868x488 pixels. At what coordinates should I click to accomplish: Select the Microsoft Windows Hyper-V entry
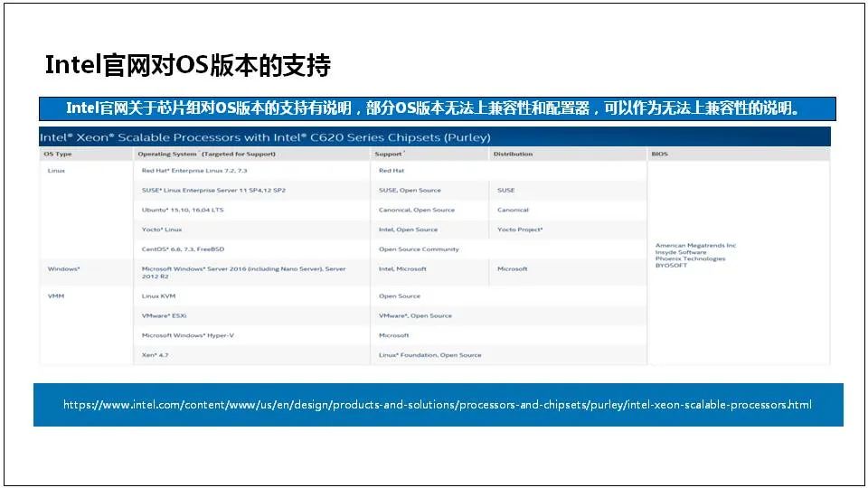188,335
